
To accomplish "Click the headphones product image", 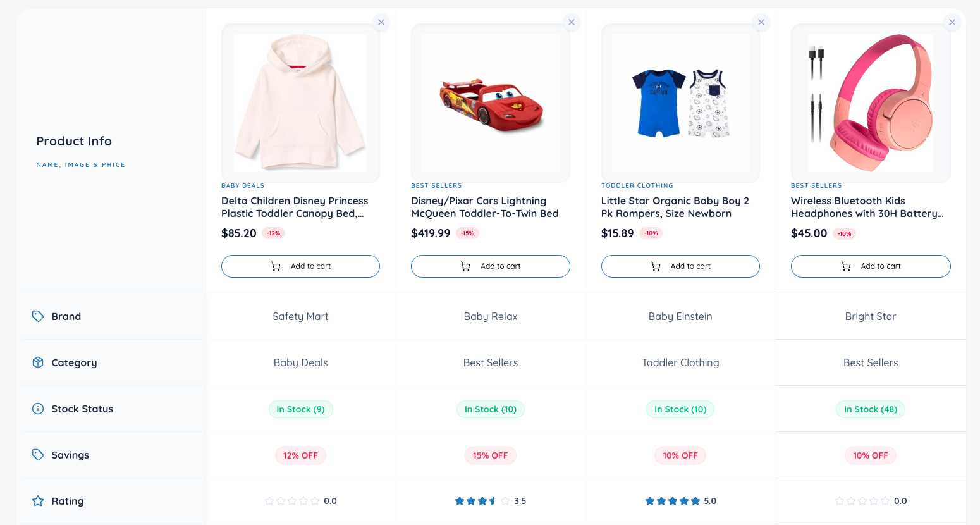I will [x=870, y=102].
